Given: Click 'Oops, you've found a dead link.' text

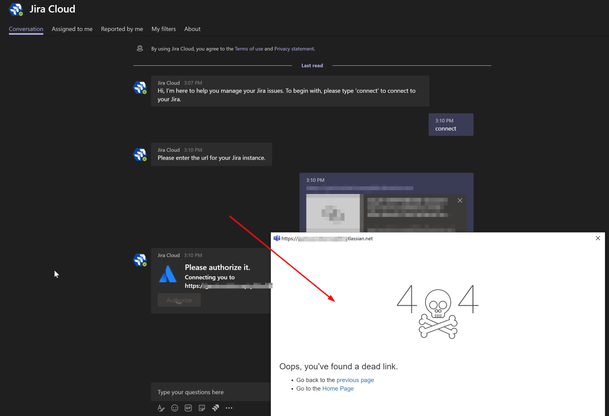Looking at the screenshot, I should (338, 366).
